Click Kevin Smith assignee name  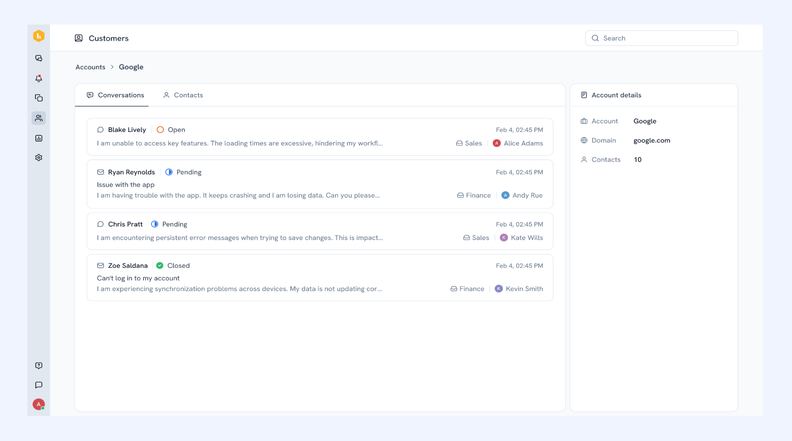pos(524,289)
